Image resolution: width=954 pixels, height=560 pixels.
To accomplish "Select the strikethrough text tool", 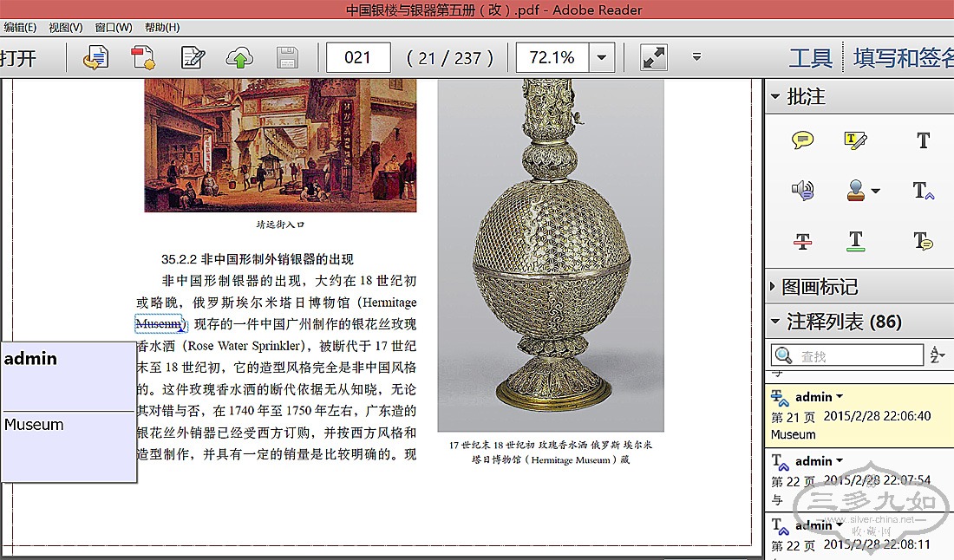I will [x=803, y=241].
